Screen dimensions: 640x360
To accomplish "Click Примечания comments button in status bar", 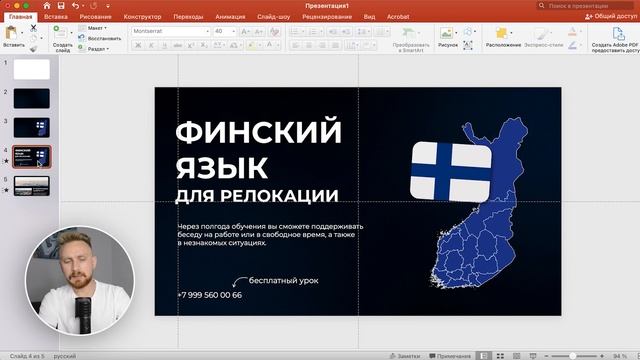I will (450, 356).
